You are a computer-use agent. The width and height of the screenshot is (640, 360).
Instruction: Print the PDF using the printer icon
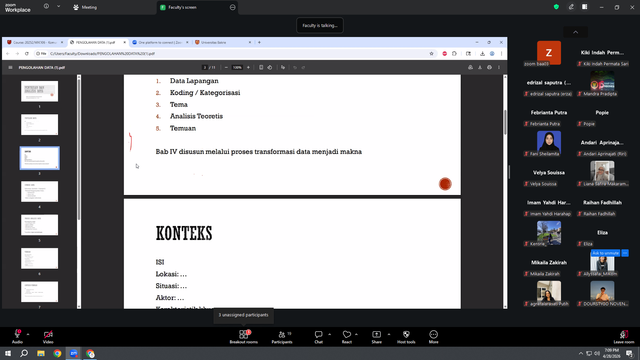pos(489,67)
